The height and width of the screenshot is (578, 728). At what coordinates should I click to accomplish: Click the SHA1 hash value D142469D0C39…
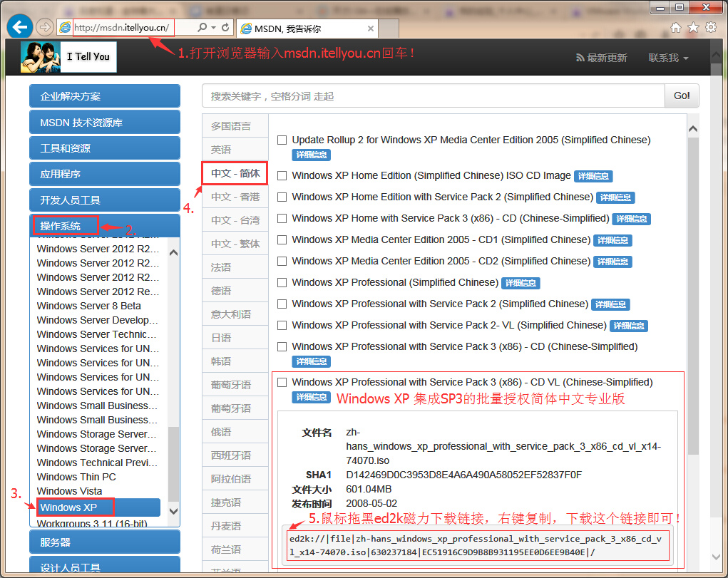click(463, 475)
